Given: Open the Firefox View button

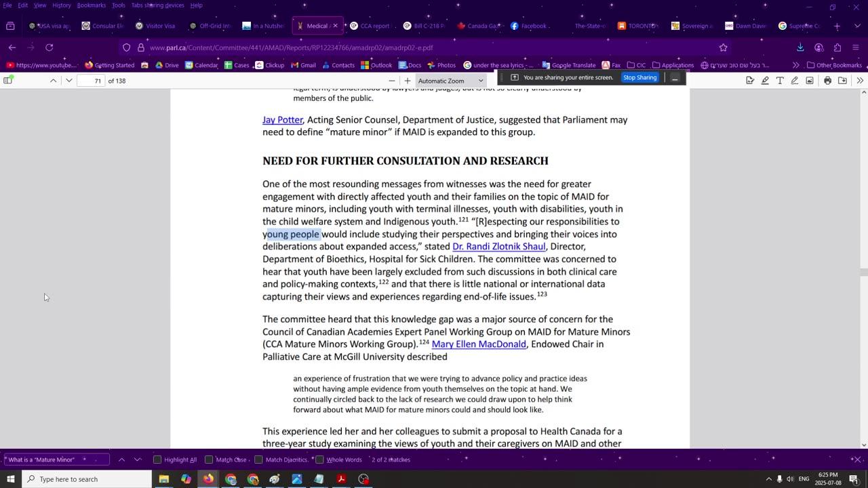Looking at the screenshot, I should tap(10, 26).
